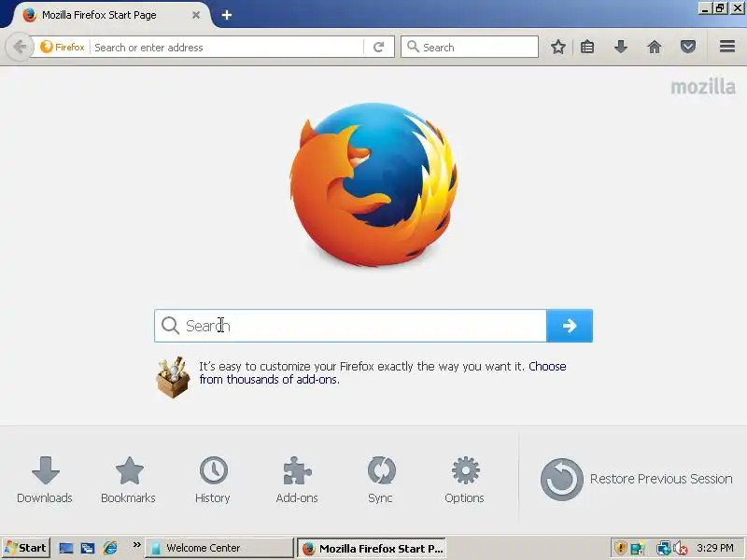Open the hamburger menu button
The width and height of the screenshot is (747, 560).
(727, 46)
